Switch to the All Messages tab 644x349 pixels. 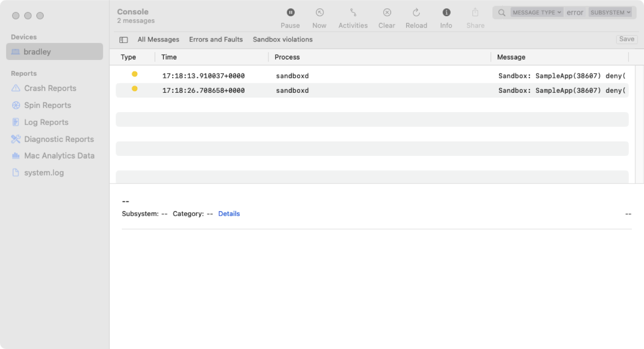pos(158,39)
